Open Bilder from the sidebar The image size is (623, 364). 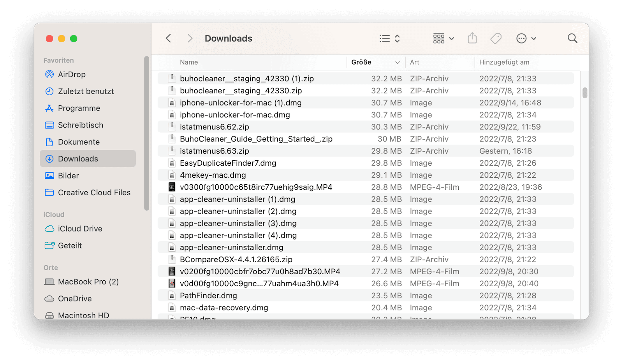point(68,175)
